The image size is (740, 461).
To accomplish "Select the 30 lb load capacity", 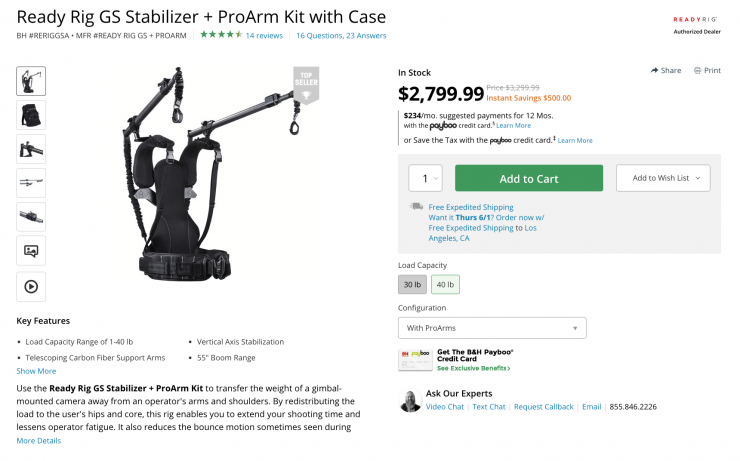I will tap(413, 284).
